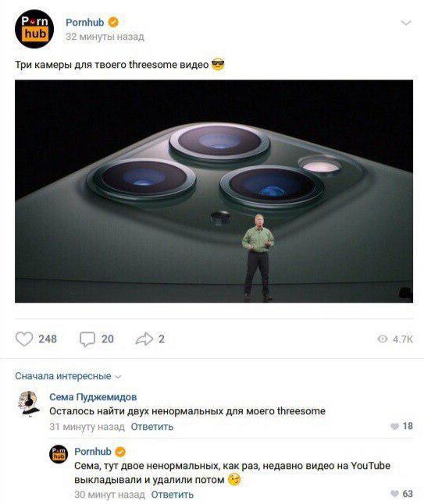424x504 pixels.
Task: Open comments via the speech bubble icon
Action: point(87,339)
